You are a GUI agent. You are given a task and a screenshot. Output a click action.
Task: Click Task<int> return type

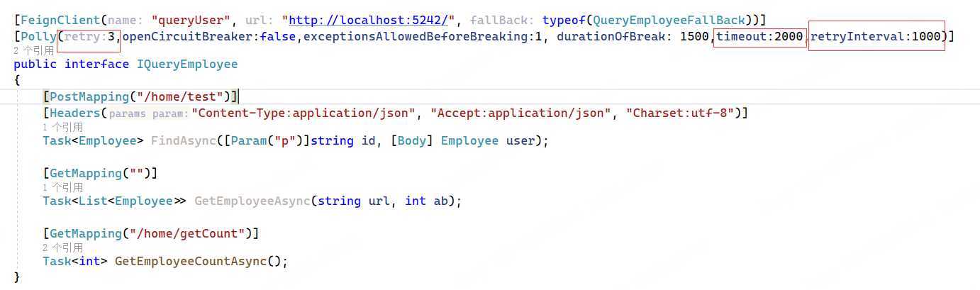[x=74, y=261]
